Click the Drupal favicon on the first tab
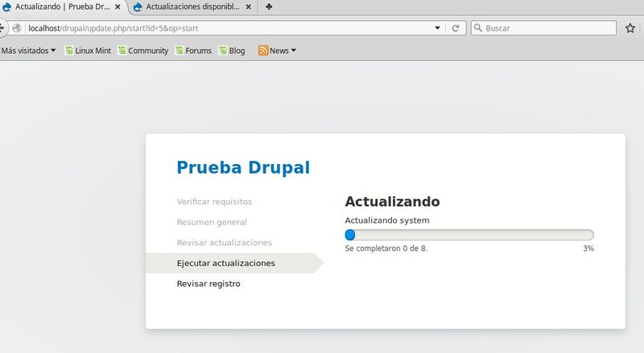The image size is (644, 353). [x=7, y=7]
